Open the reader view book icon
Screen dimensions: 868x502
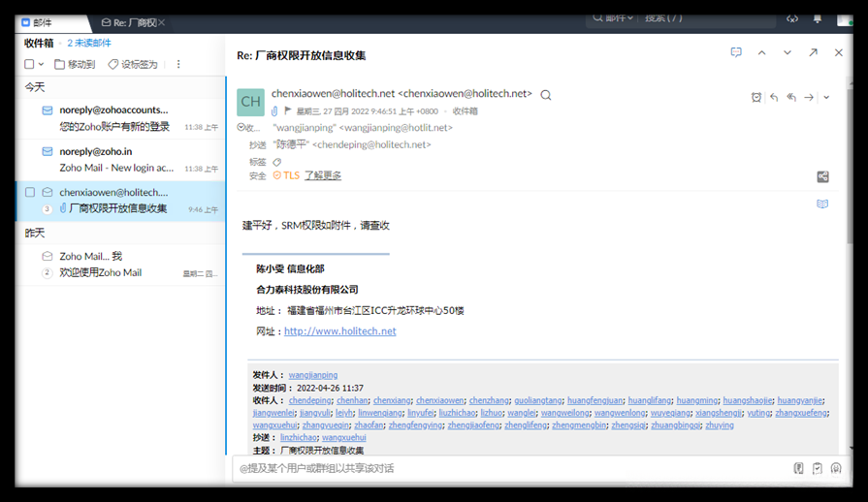click(x=822, y=204)
